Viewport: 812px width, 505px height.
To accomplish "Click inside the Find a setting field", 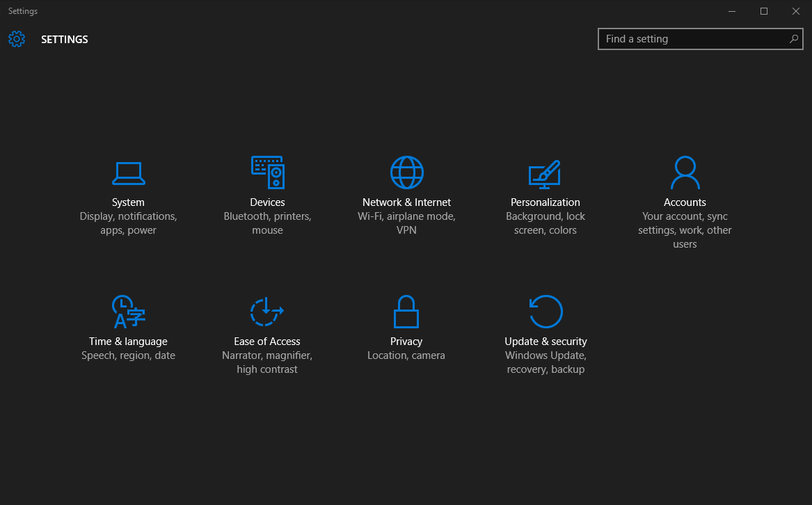I will click(700, 39).
